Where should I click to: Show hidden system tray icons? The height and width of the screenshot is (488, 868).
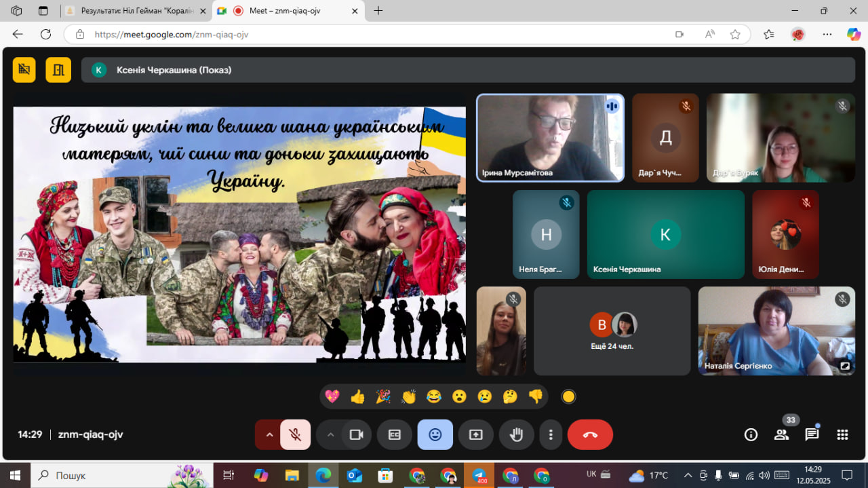(688, 475)
